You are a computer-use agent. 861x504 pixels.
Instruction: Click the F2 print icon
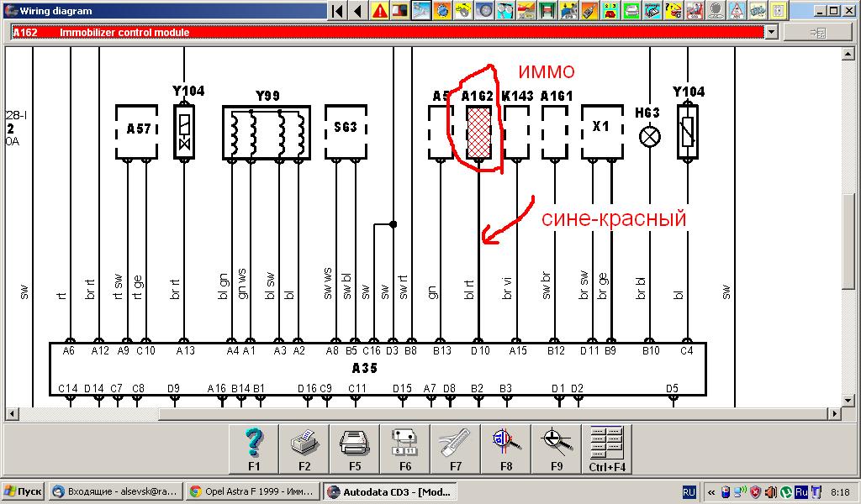(x=304, y=449)
